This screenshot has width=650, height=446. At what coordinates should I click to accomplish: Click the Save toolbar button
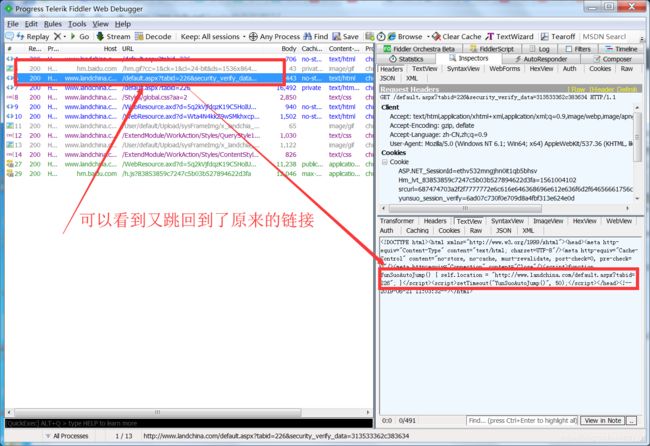[346, 36]
